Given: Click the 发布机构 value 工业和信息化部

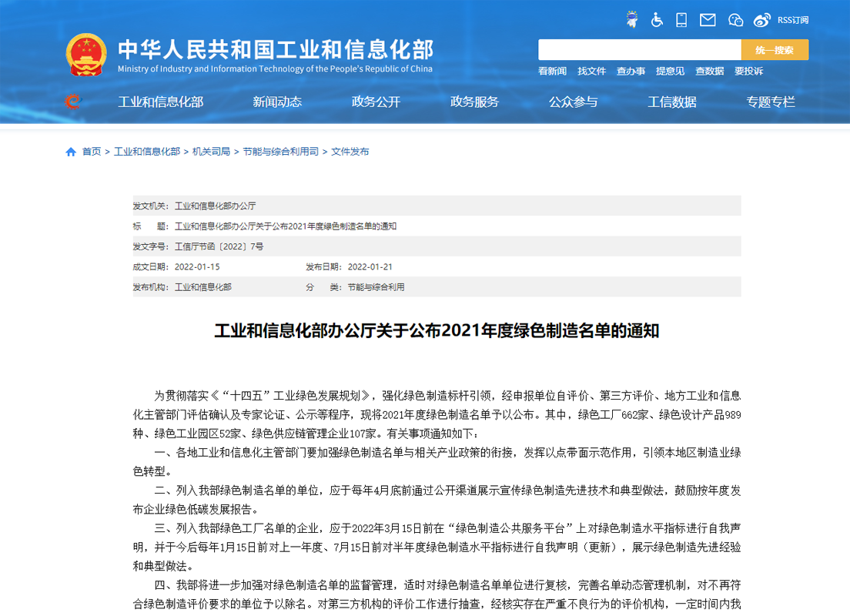Looking at the screenshot, I should click(202, 287).
